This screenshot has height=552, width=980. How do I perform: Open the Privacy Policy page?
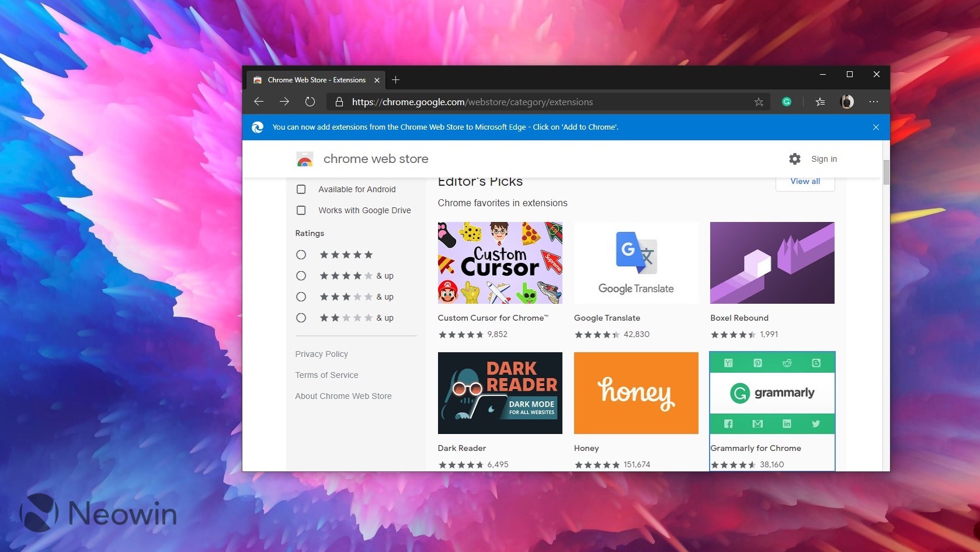coord(321,353)
